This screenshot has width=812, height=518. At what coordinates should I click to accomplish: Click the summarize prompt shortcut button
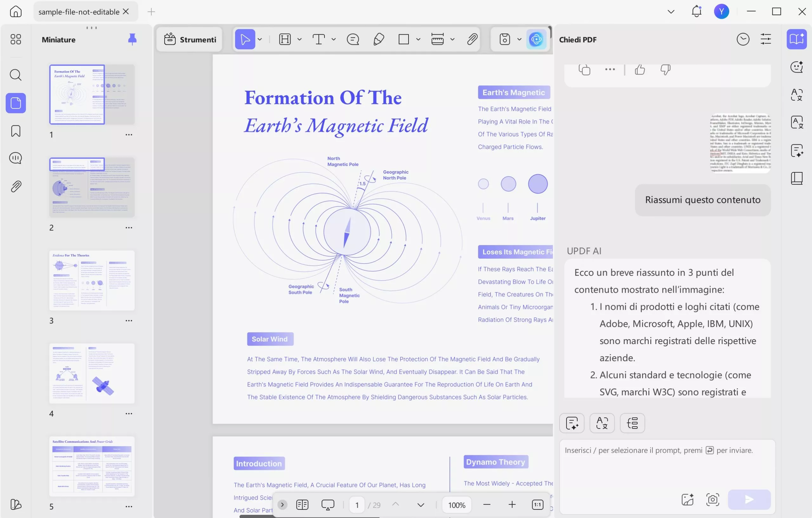572,423
